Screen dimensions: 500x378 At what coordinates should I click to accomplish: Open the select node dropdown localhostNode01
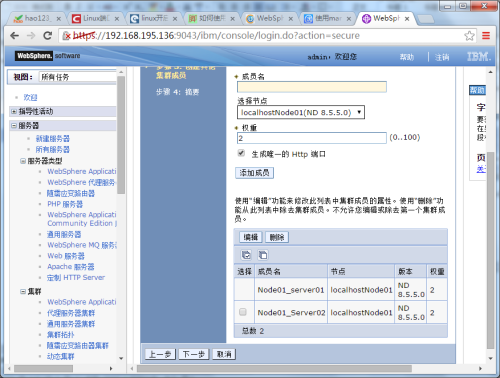point(301,112)
